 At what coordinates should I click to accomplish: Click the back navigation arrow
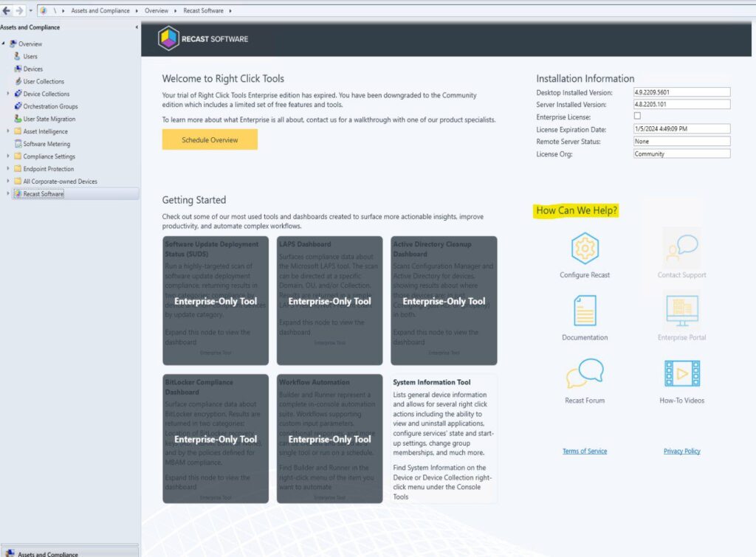[x=6, y=10]
